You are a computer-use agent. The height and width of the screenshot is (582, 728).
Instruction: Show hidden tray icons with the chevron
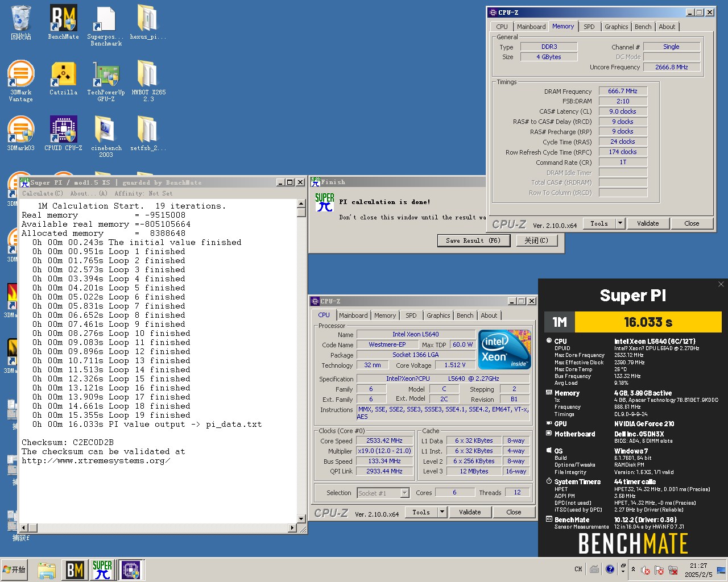[x=633, y=569]
